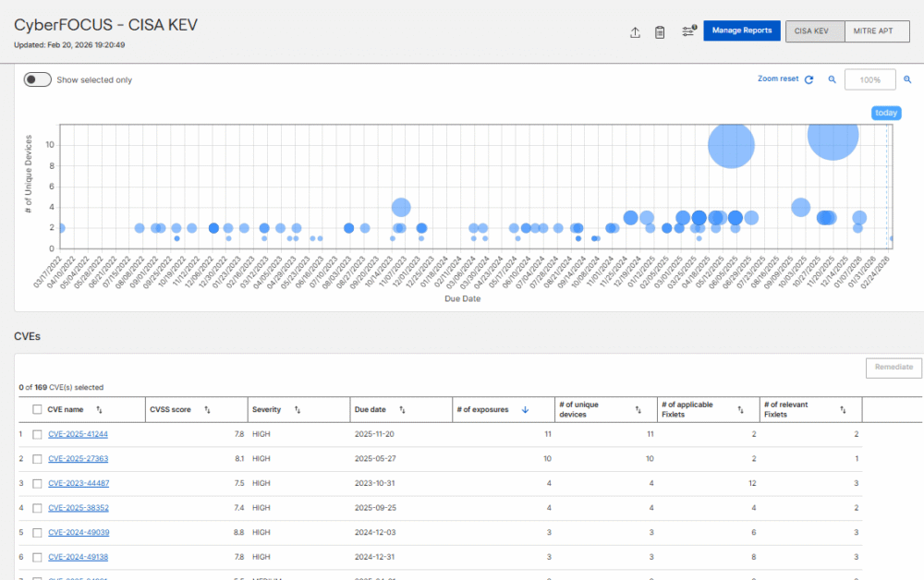This screenshot has width=924, height=580.
Task: Sort by # of applicable Fixlets arrows
Action: (x=741, y=410)
